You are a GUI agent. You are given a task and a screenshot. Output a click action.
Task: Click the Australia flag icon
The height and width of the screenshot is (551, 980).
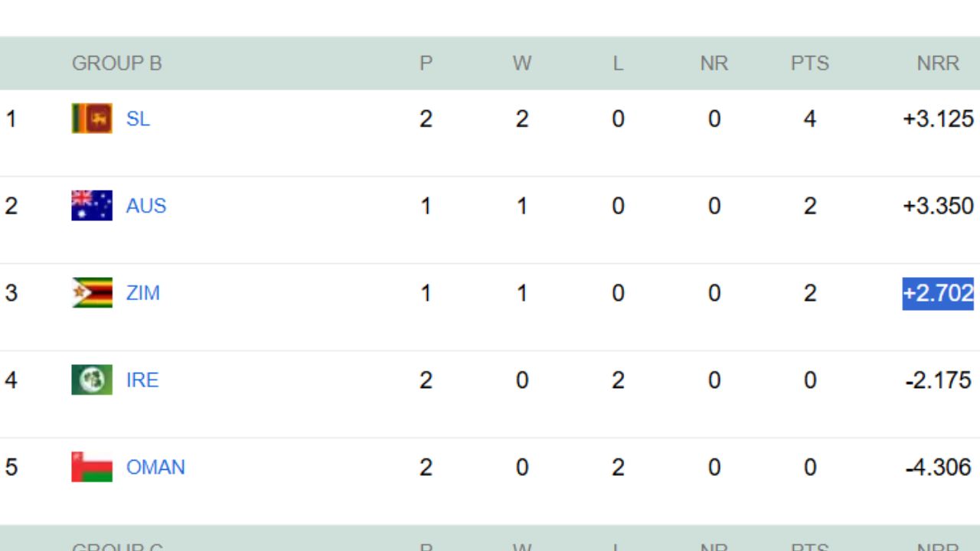coord(92,206)
